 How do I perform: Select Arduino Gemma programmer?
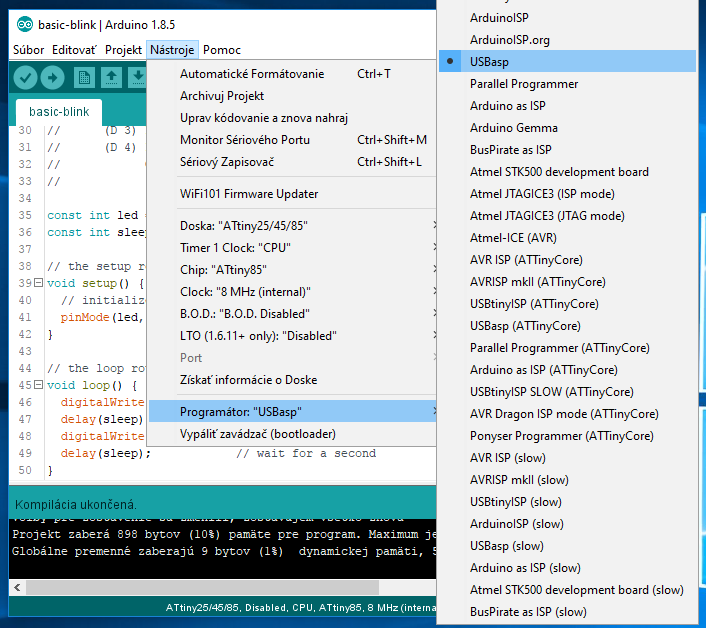(x=567, y=128)
